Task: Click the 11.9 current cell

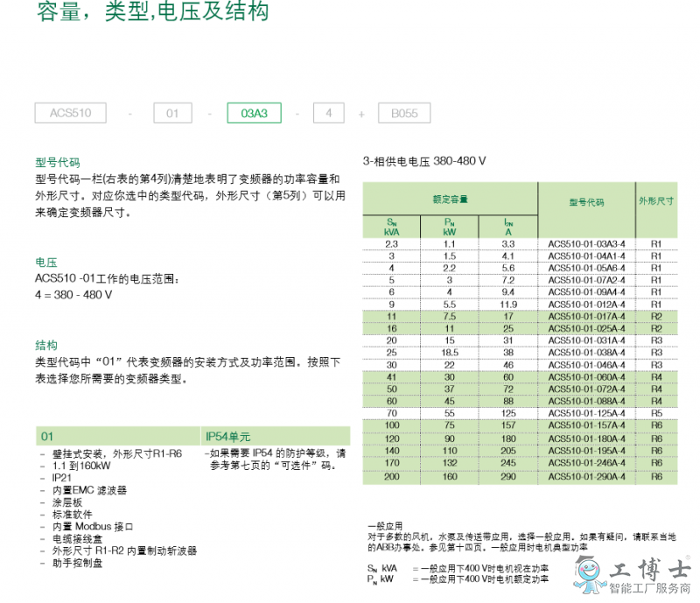Action: pos(508,305)
